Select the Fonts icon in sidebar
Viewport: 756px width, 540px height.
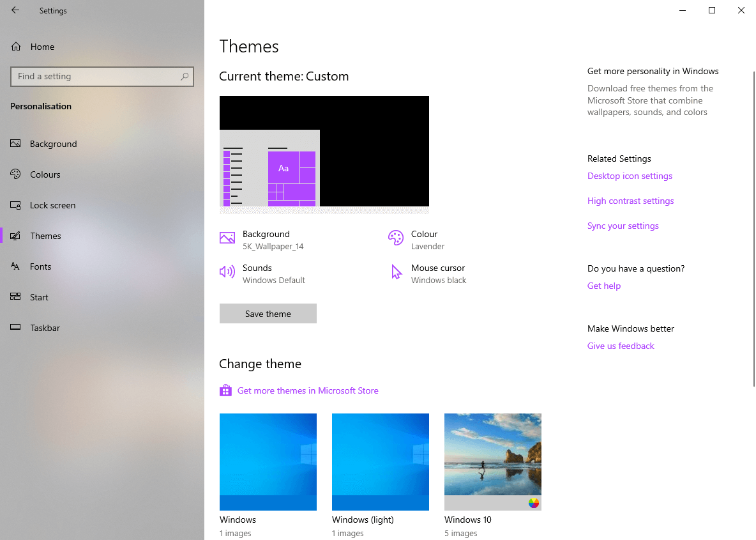point(15,266)
